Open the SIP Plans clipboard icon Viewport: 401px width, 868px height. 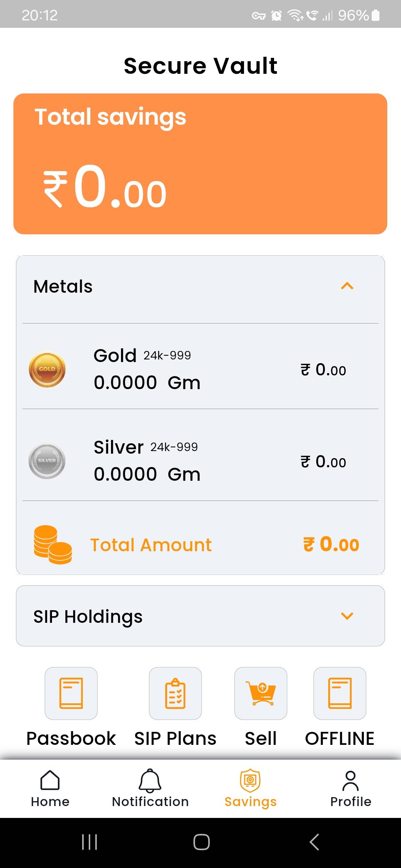click(x=175, y=693)
